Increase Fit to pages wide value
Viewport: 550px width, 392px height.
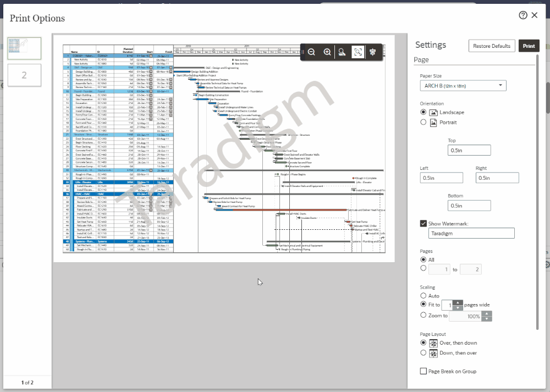[458, 302]
